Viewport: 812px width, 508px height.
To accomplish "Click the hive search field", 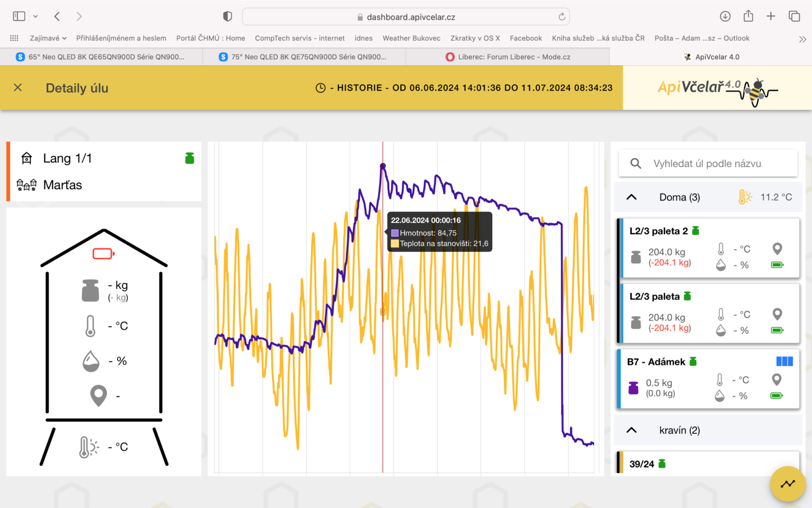I will (x=708, y=164).
